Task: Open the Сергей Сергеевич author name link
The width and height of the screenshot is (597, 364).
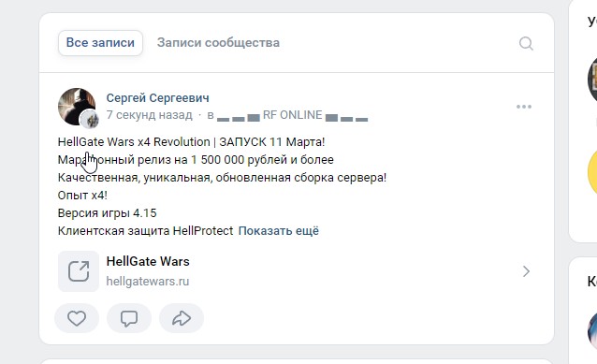Action: 157,98
